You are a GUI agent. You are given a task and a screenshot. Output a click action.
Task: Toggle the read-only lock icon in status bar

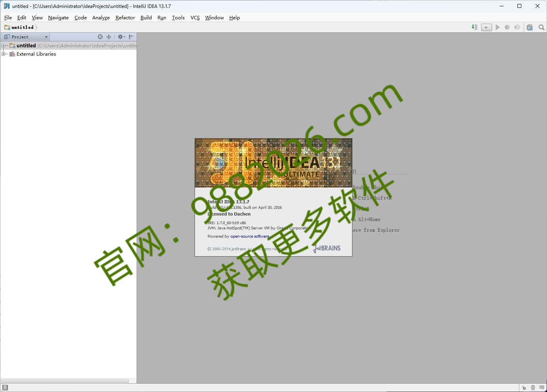pos(524,388)
